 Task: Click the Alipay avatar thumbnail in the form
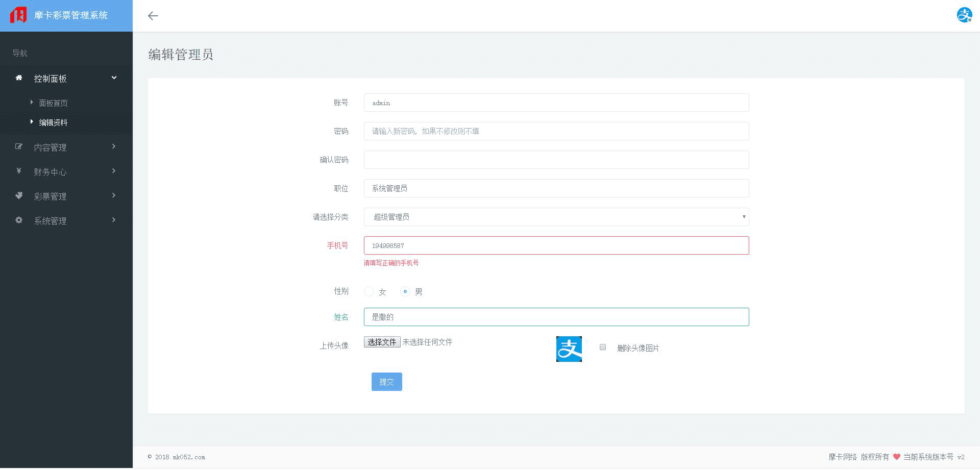click(569, 349)
